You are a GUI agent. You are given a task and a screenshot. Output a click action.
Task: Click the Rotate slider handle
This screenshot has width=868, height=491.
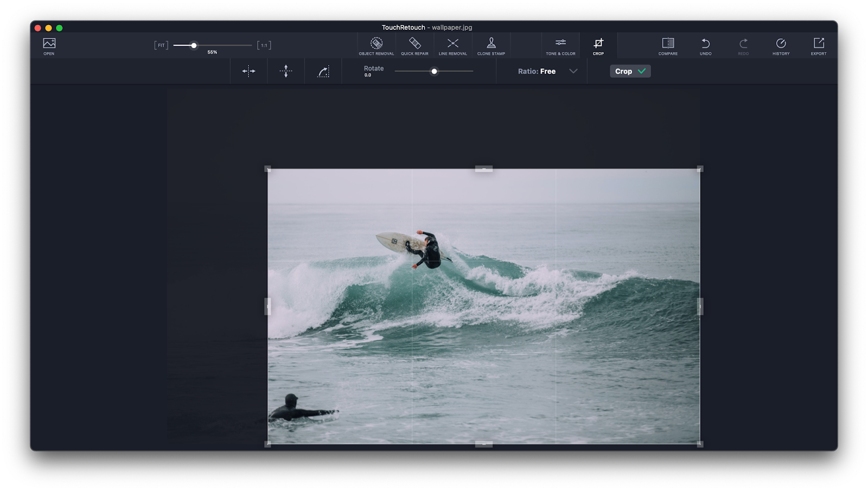434,71
